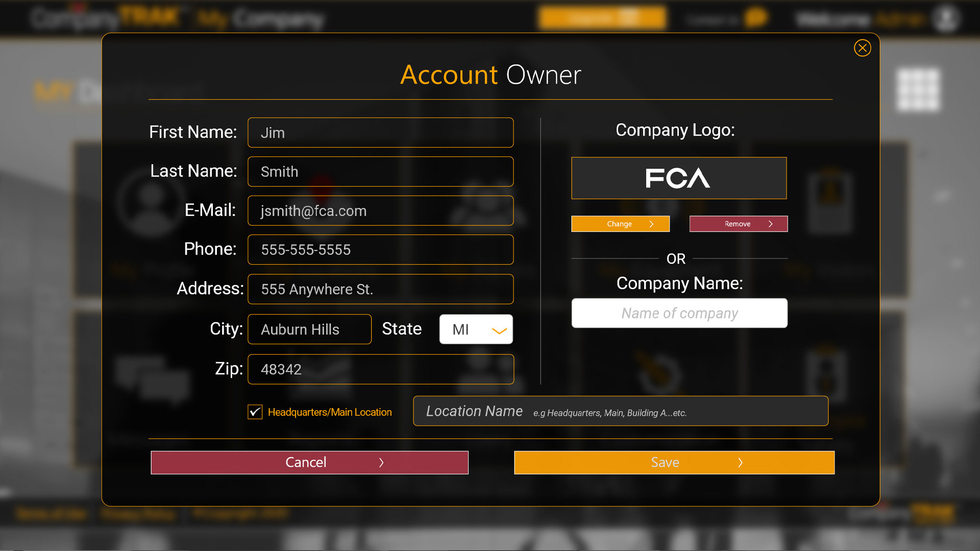Close the Account Owner dialog

[x=862, y=48]
